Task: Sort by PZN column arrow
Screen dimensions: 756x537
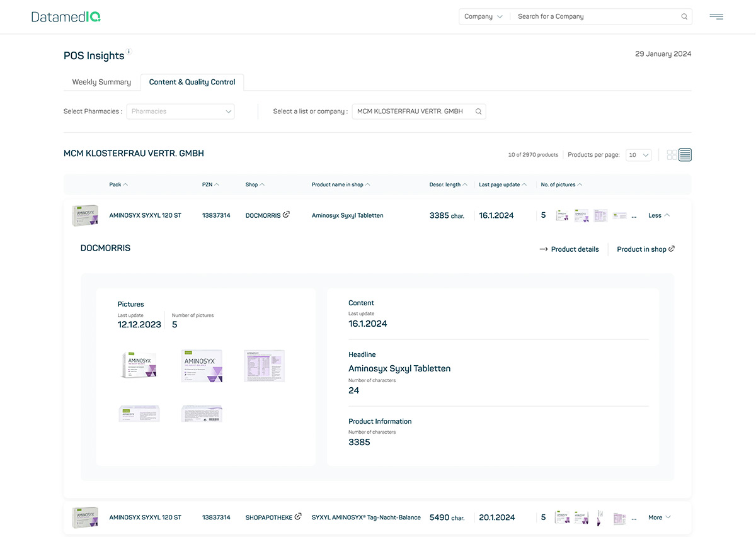Action: pyautogui.click(x=217, y=184)
